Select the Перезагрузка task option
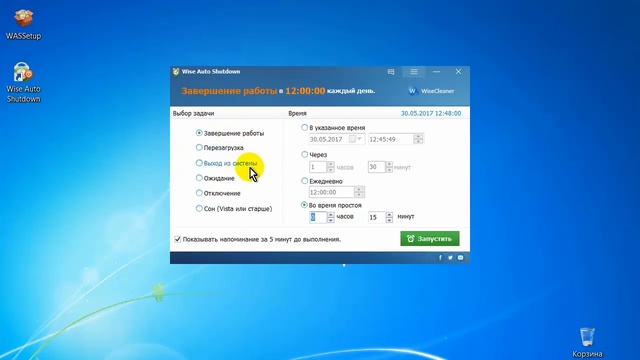 tap(220, 148)
